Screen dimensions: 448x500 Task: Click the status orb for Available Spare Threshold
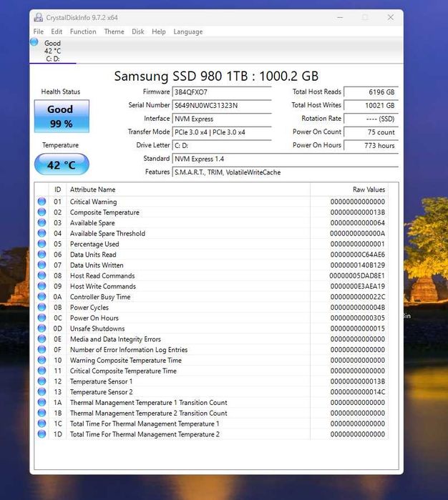[x=42, y=232]
